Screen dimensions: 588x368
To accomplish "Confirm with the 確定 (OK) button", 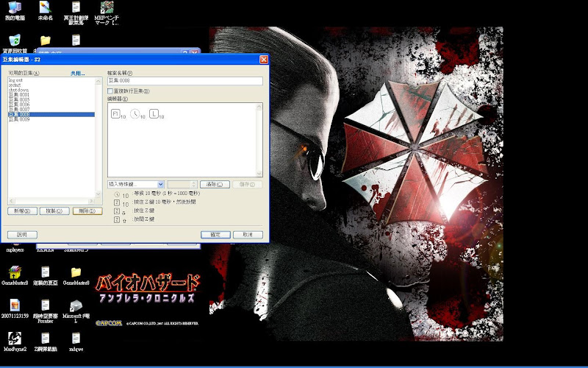I will coord(215,235).
